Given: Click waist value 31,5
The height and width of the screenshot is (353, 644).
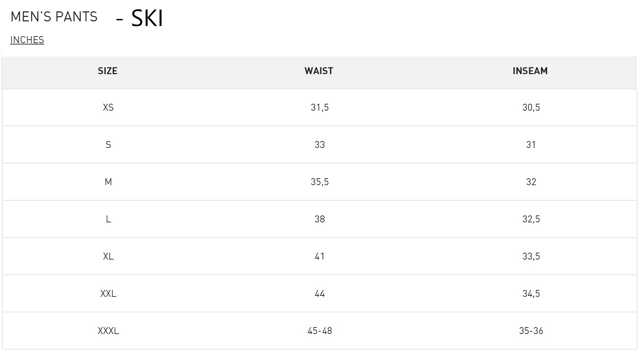Looking at the screenshot, I should (320, 108).
